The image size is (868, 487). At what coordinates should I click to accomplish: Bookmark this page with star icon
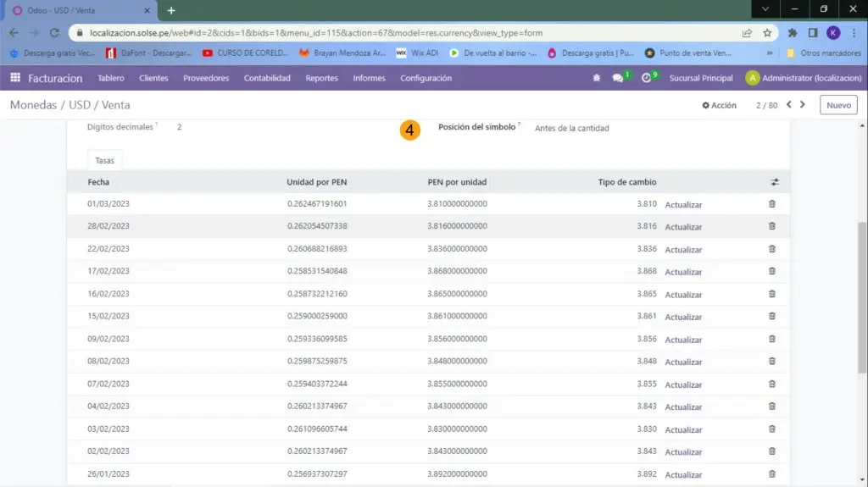tap(767, 33)
